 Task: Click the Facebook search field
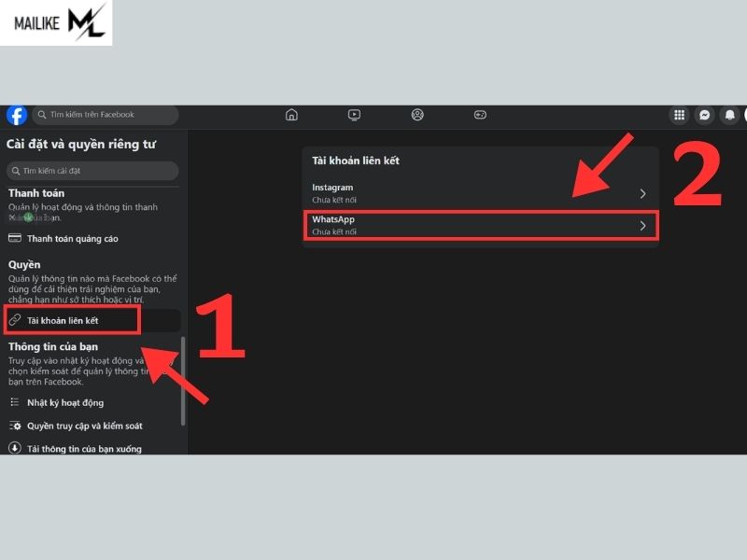[106, 115]
